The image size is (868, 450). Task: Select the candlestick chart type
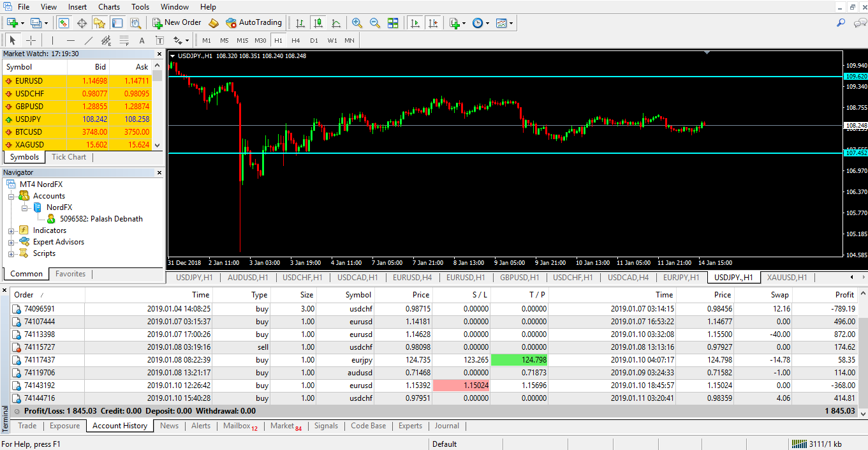[318, 22]
